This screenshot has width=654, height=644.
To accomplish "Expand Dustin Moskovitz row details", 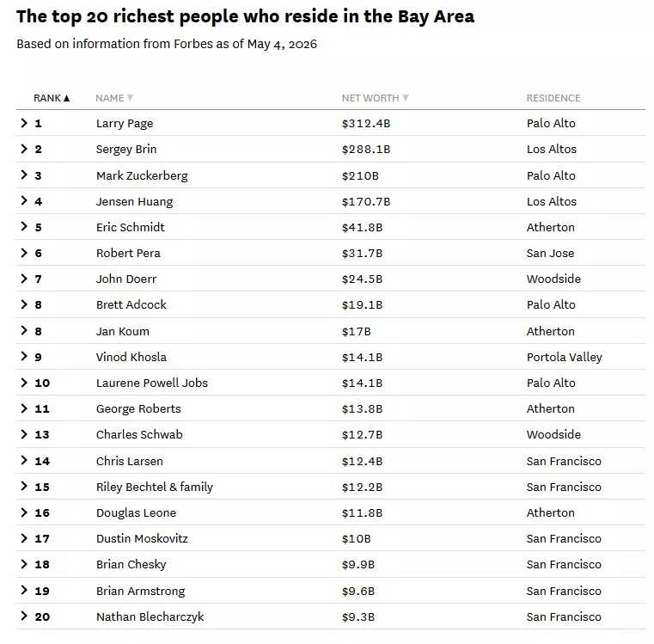I will 24,538.
